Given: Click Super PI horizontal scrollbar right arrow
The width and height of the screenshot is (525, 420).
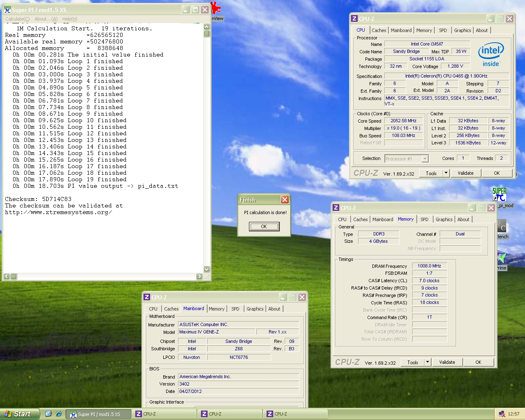Looking at the screenshot, I should tap(199, 276).
